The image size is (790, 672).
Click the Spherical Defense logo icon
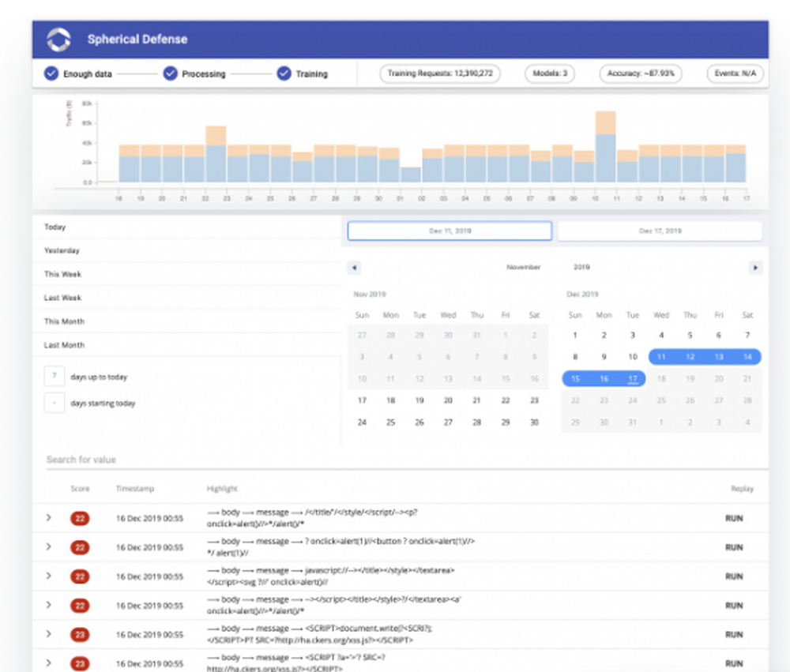click(x=59, y=39)
